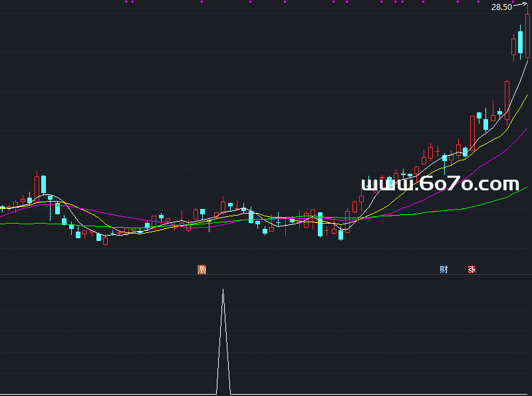Select the 28.50 high price label

(501, 7)
